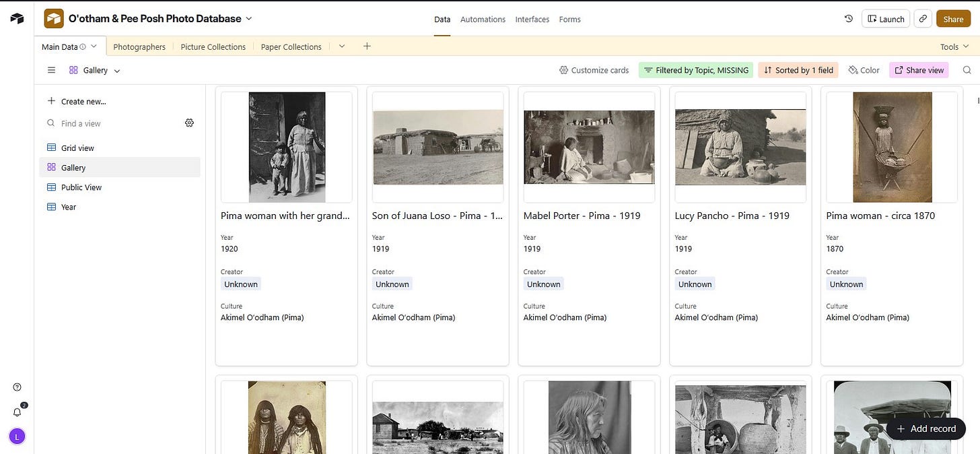The height and width of the screenshot is (454, 980).
Task: Open notifications bell icon
Action: click(x=17, y=412)
